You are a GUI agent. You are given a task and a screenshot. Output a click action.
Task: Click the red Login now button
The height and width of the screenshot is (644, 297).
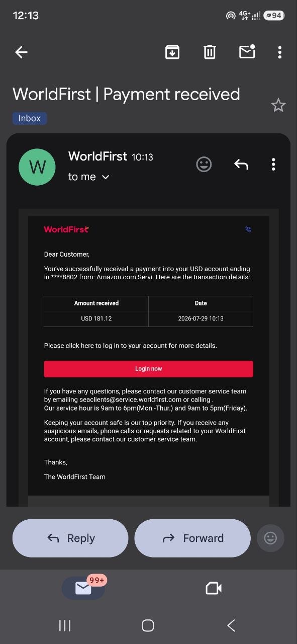pyautogui.click(x=149, y=369)
